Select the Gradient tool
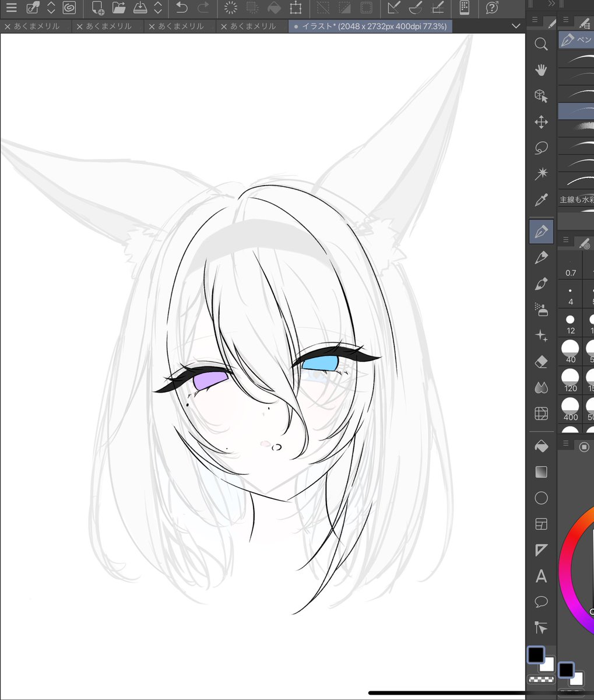This screenshot has height=700, width=594. click(x=541, y=472)
